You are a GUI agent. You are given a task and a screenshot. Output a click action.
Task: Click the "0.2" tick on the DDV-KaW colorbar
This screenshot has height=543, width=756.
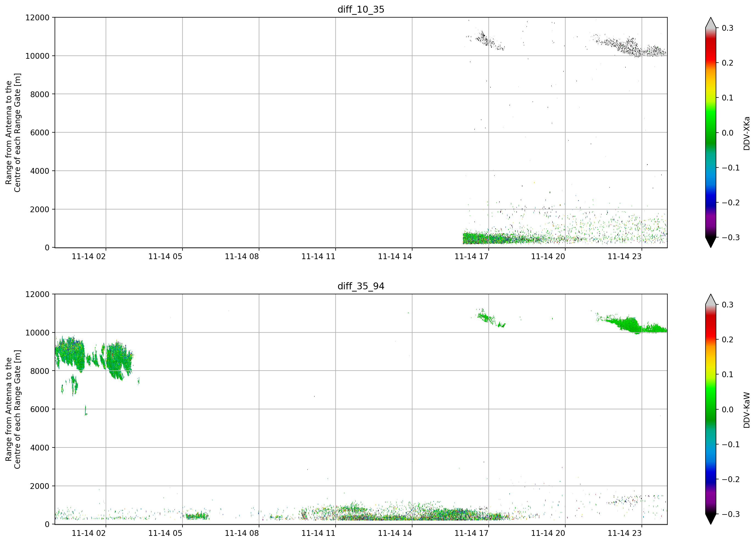coord(727,340)
